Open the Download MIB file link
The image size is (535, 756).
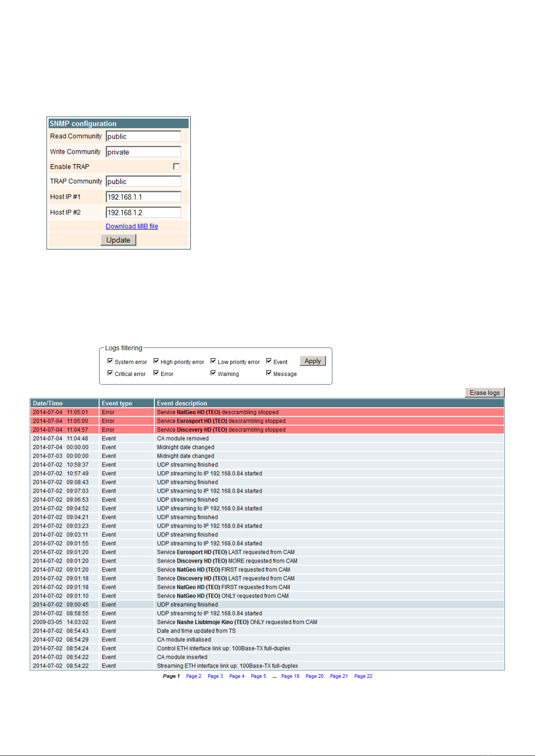132,227
